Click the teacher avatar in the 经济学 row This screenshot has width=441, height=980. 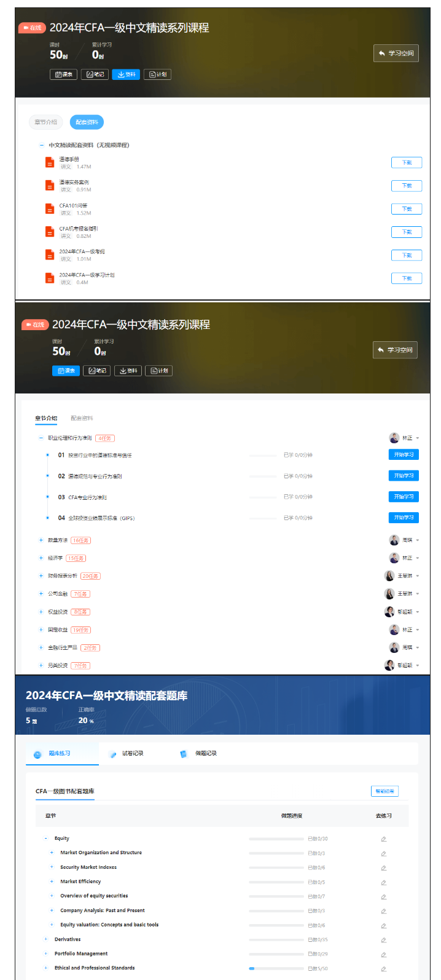coord(394,558)
